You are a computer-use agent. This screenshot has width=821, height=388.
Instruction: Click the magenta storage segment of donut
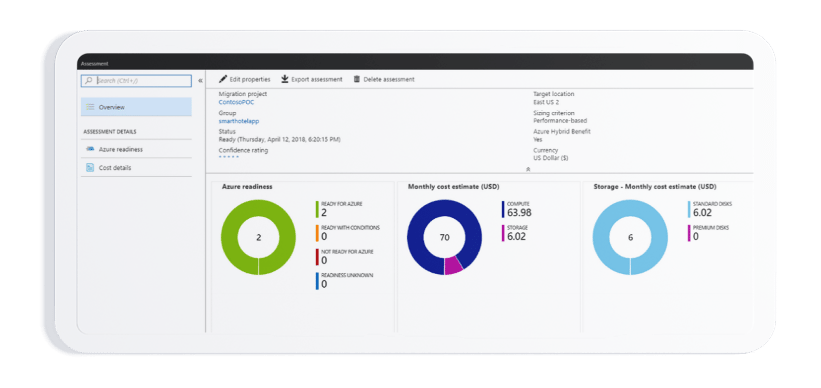pyautogui.click(x=453, y=265)
